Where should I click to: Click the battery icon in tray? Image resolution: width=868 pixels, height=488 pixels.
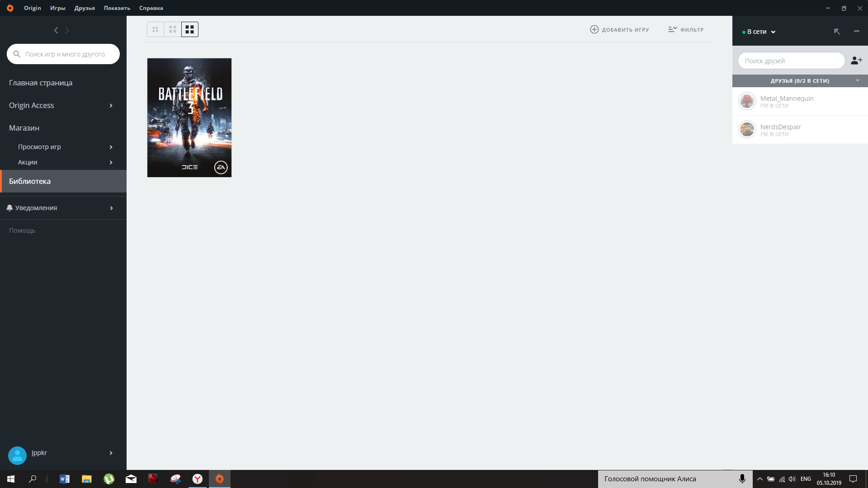click(771, 479)
